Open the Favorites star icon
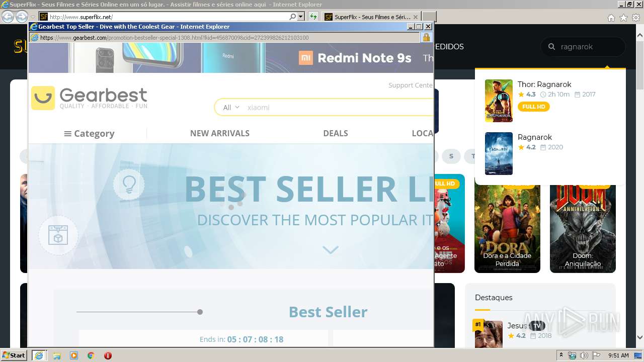 [623, 18]
